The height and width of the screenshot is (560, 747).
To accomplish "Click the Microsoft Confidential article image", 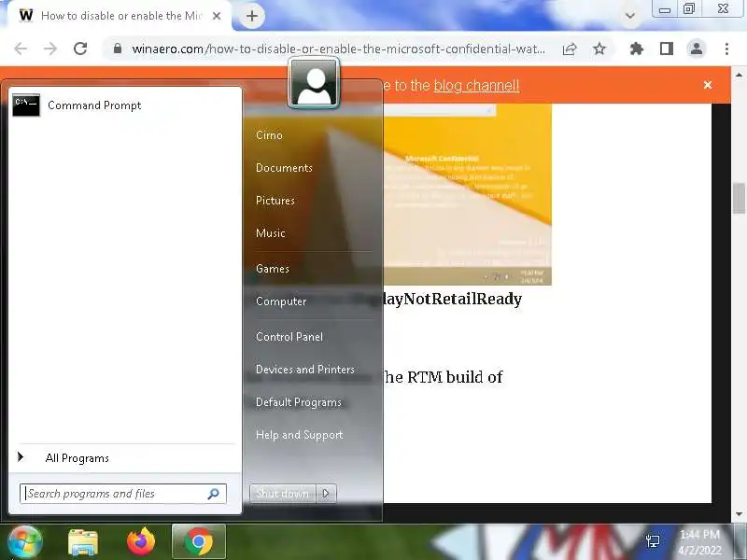I will pyautogui.click(x=468, y=194).
